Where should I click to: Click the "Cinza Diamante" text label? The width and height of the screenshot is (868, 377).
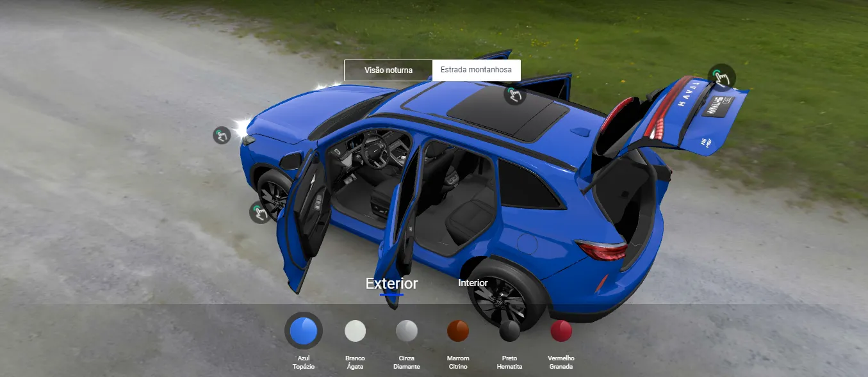click(x=407, y=362)
